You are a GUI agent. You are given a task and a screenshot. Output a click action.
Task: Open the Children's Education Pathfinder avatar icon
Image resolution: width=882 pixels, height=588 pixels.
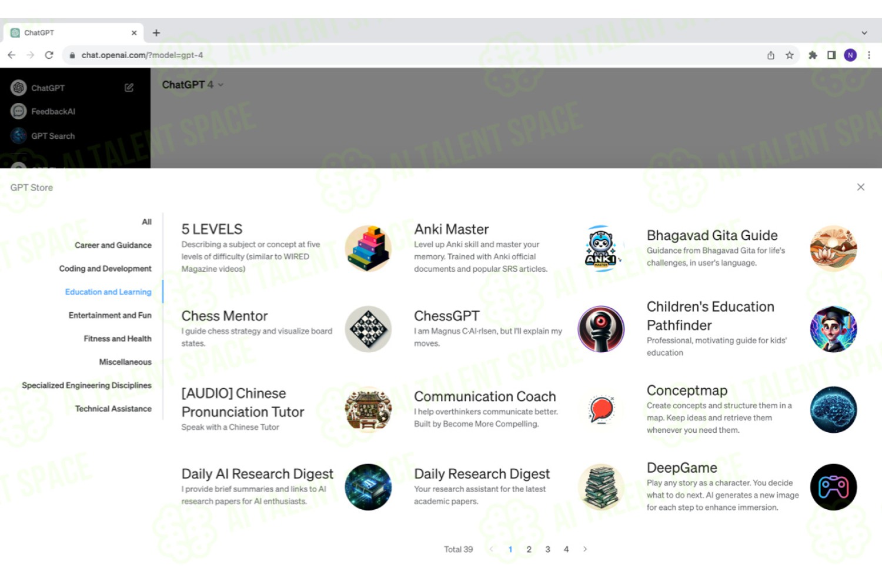tap(833, 329)
